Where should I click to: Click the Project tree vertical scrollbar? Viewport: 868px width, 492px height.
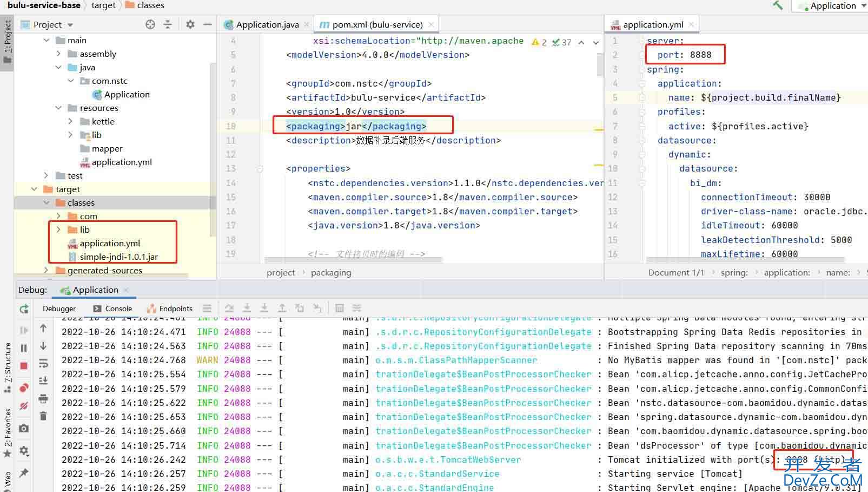pyautogui.click(x=213, y=149)
